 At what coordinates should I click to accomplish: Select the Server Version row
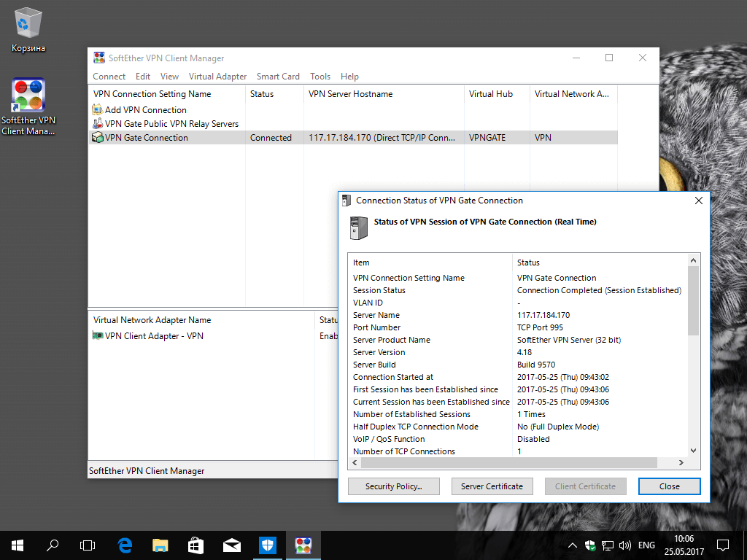tap(518, 352)
